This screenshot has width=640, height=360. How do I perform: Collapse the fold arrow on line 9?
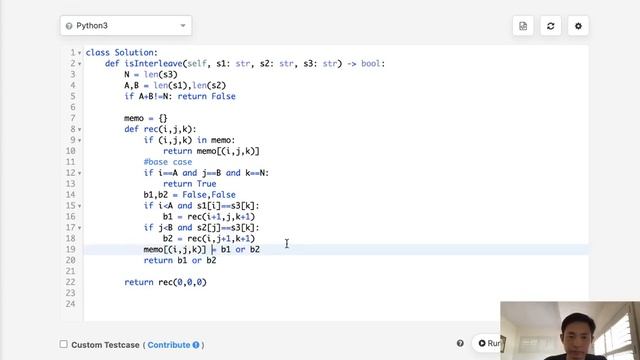pos(80,140)
